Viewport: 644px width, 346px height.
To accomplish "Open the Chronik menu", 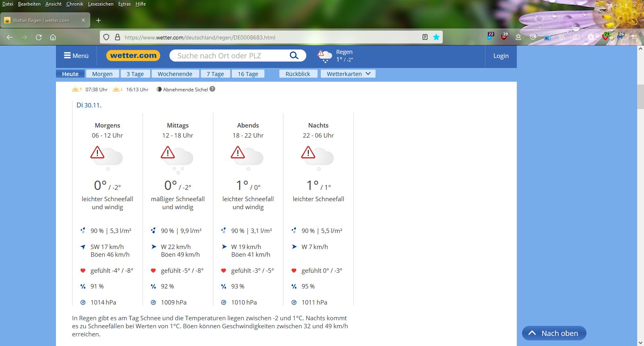I will [74, 4].
